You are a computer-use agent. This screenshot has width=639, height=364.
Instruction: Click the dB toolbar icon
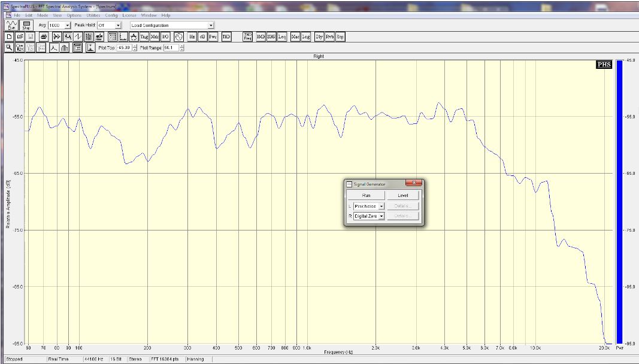(202, 37)
